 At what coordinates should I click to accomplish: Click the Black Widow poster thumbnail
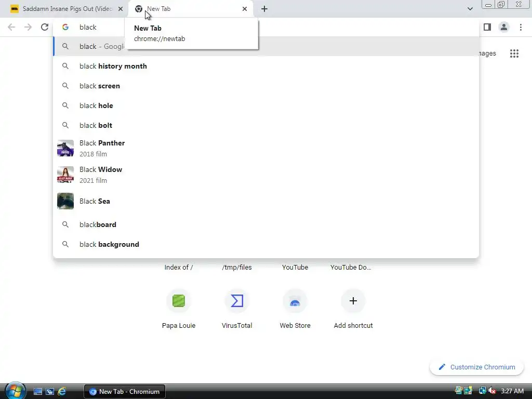coord(65,175)
